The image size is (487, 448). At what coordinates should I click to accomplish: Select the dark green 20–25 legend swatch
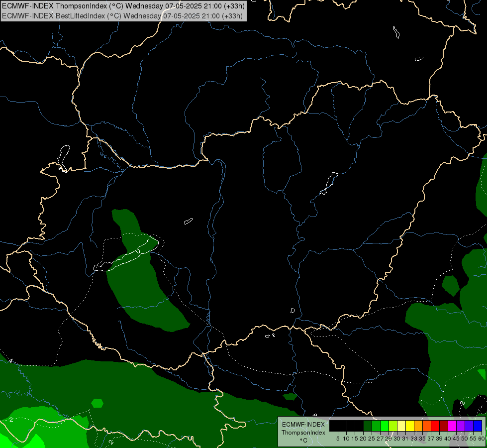point(368,426)
